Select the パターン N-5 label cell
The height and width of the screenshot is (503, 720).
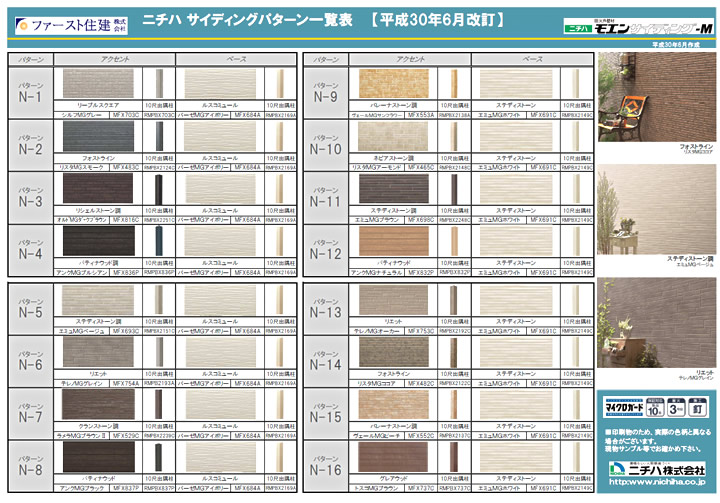31,309
